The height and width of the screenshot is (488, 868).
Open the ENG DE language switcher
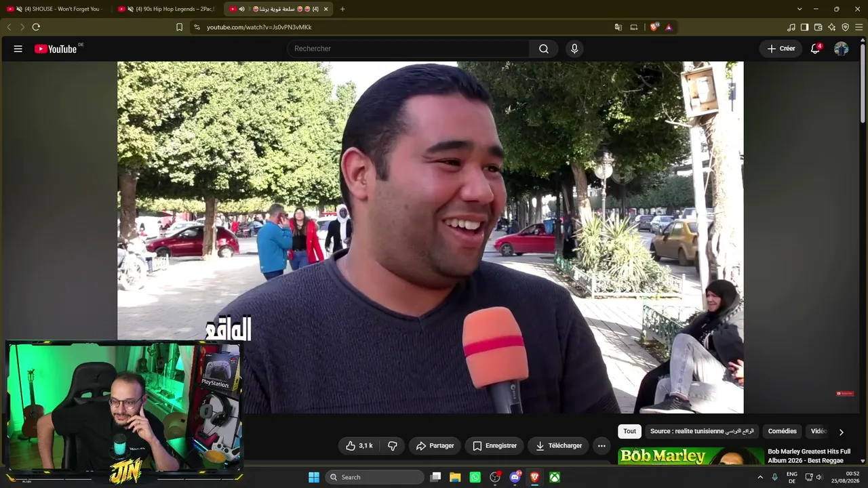pyautogui.click(x=792, y=477)
